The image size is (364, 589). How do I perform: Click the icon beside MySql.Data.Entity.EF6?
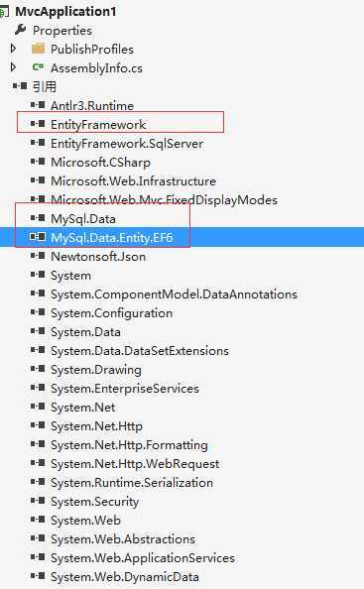[x=38, y=237]
